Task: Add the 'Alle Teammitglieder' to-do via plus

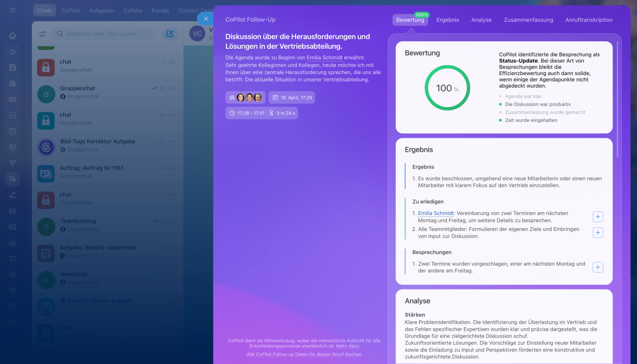Action: tap(598, 233)
